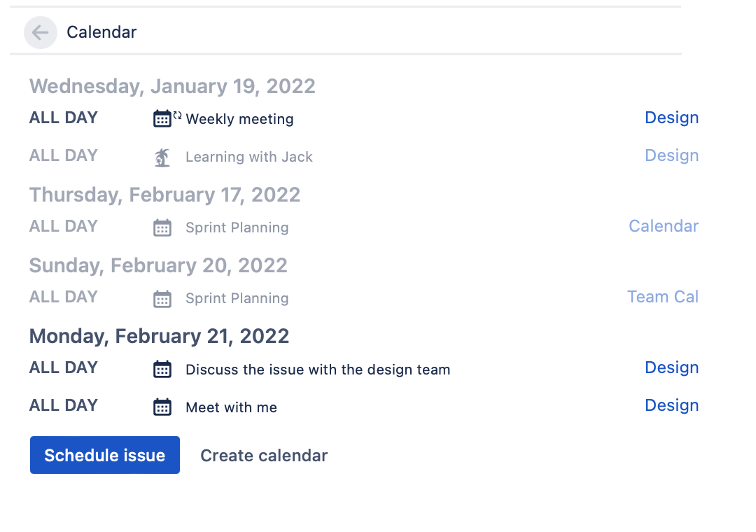The width and height of the screenshot is (756, 532).
Task: Click the Monday, February 21 date heading
Action: coord(159,336)
